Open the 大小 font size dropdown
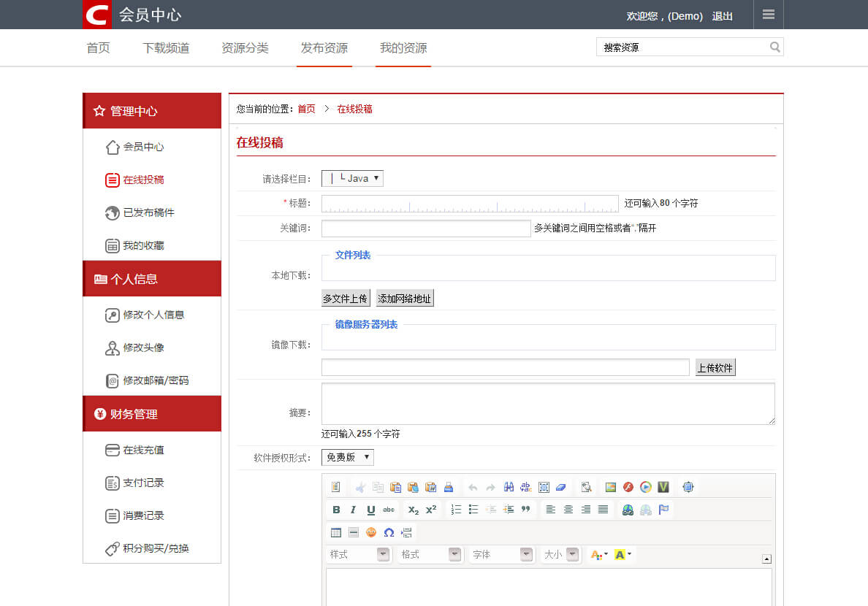Image resolution: width=868 pixels, height=606 pixels. (x=560, y=555)
